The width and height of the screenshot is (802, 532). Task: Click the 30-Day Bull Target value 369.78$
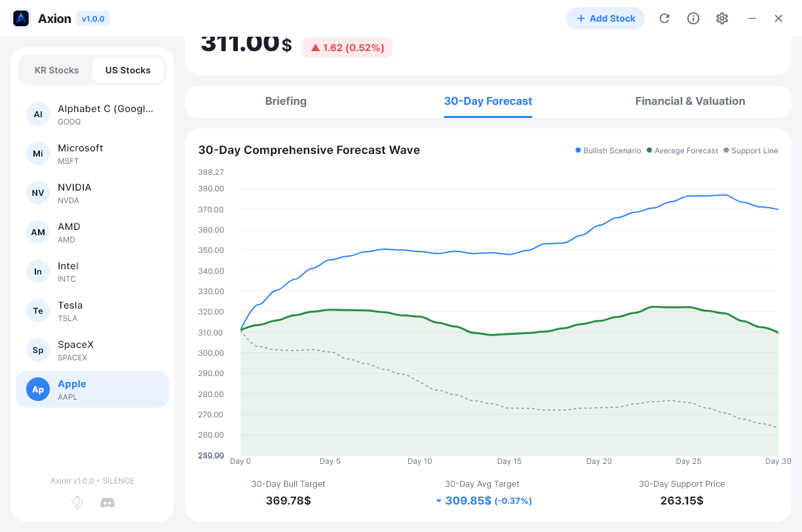[x=288, y=501]
